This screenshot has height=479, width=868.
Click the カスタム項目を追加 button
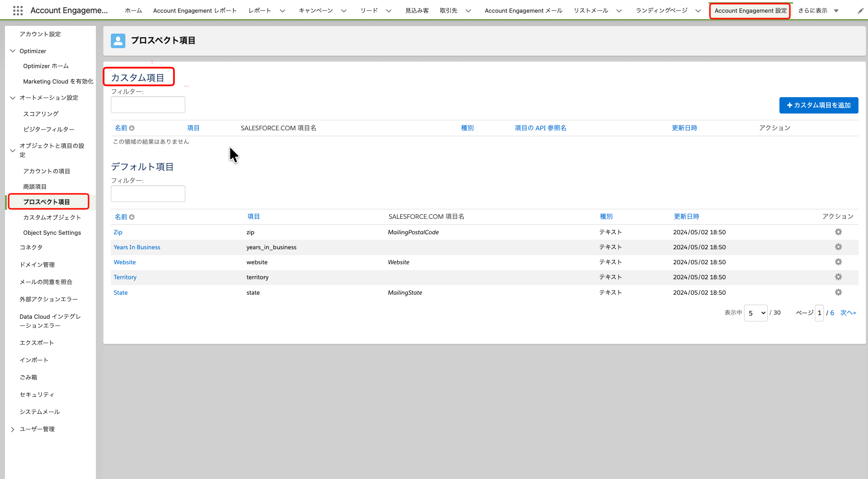coord(818,105)
